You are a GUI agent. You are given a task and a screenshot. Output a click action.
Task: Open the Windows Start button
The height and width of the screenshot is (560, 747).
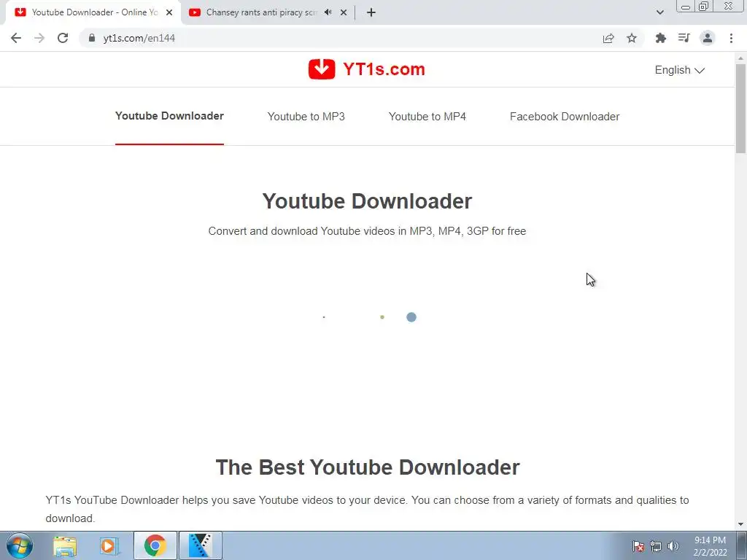tap(20, 545)
